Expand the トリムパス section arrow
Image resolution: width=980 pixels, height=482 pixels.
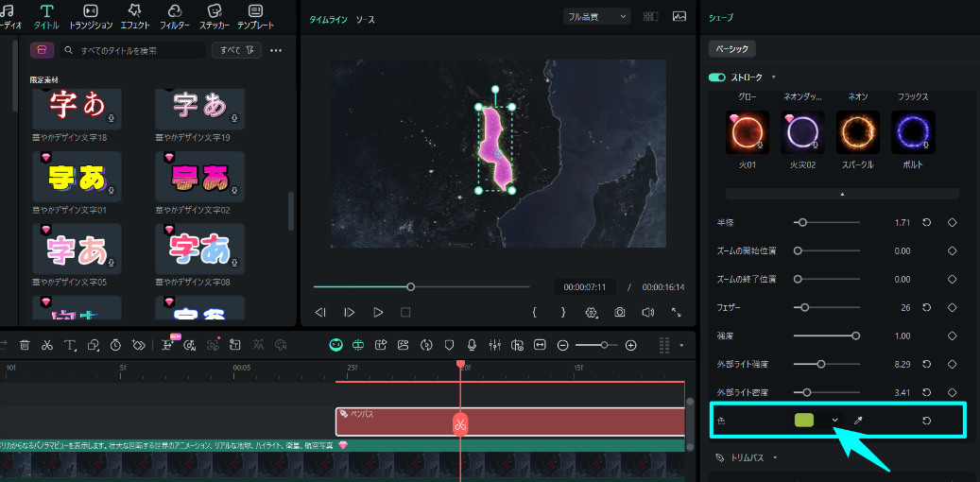pyautogui.click(x=775, y=457)
